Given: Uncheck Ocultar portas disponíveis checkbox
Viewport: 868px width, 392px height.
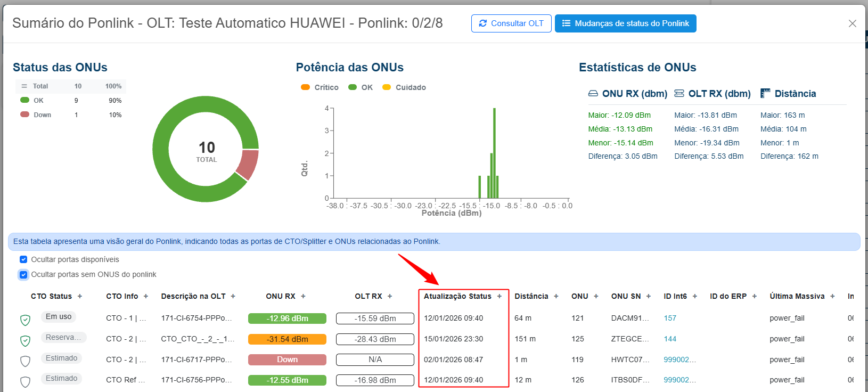Looking at the screenshot, I should (23, 260).
